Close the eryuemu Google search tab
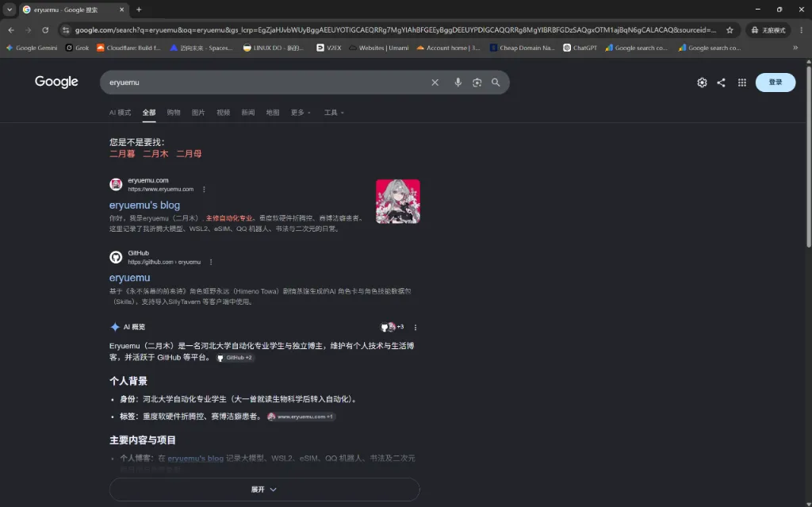This screenshot has height=507, width=812. click(x=121, y=10)
